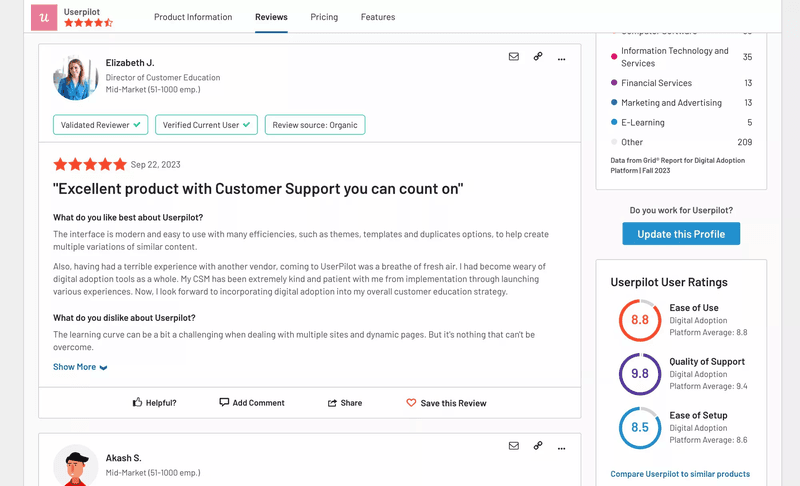Expand the review with Show More
800x486 pixels.
(80, 367)
